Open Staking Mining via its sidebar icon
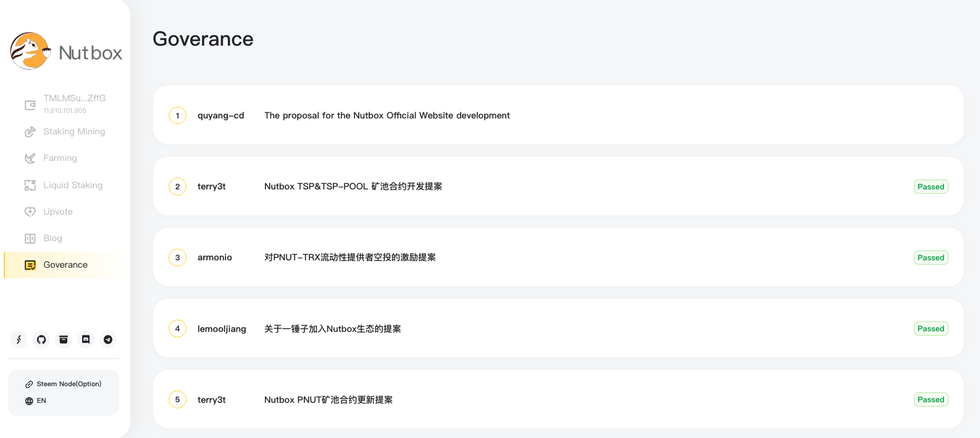The width and height of the screenshot is (980, 438). 30,132
